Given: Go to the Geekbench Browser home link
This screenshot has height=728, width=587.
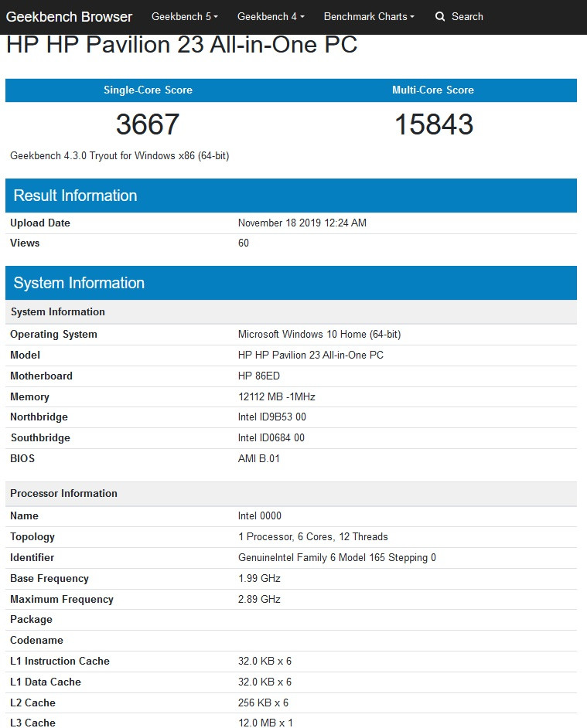Looking at the screenshot, I should (x=69, y=16).
